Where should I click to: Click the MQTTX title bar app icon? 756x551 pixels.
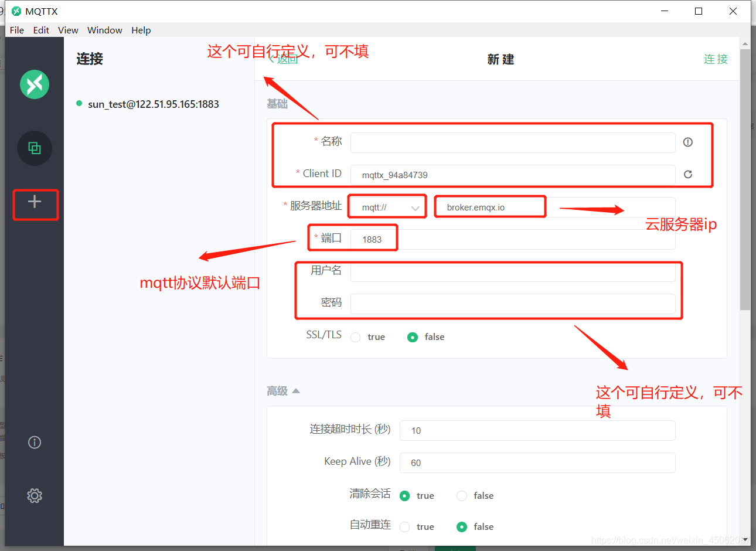(16, 11)
